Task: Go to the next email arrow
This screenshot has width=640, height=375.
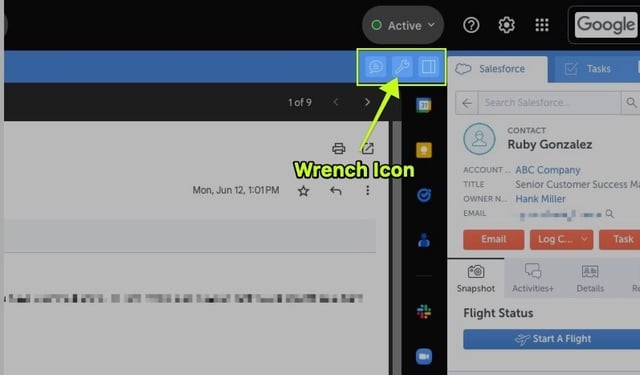Action: click(367, 102)
